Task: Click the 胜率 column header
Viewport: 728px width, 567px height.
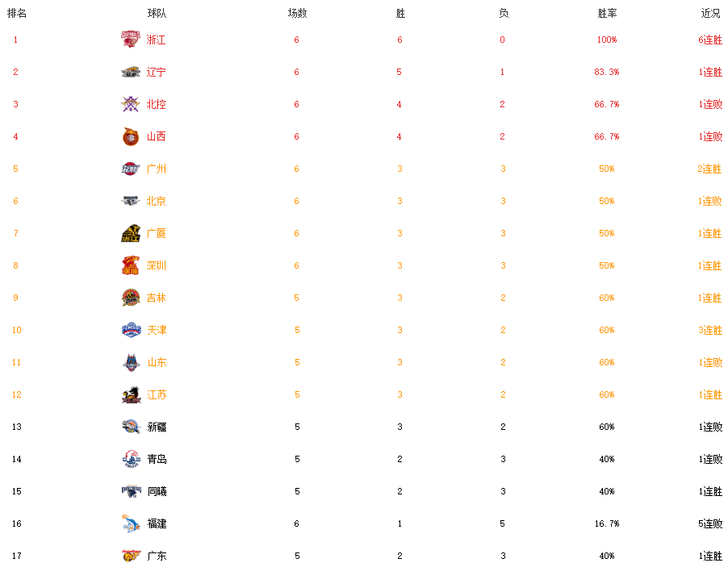Action: click(x=607, y=14)
